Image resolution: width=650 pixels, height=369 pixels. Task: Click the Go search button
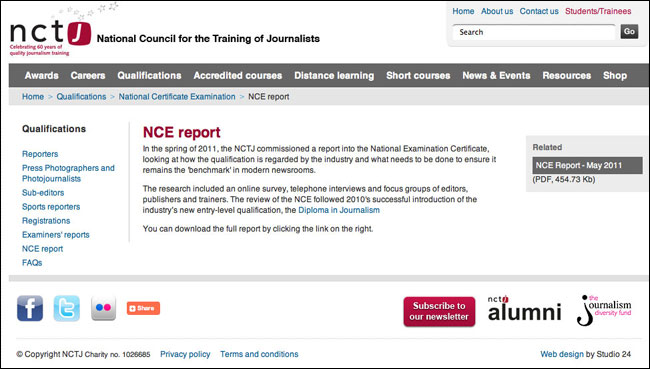tap(629, 32)
